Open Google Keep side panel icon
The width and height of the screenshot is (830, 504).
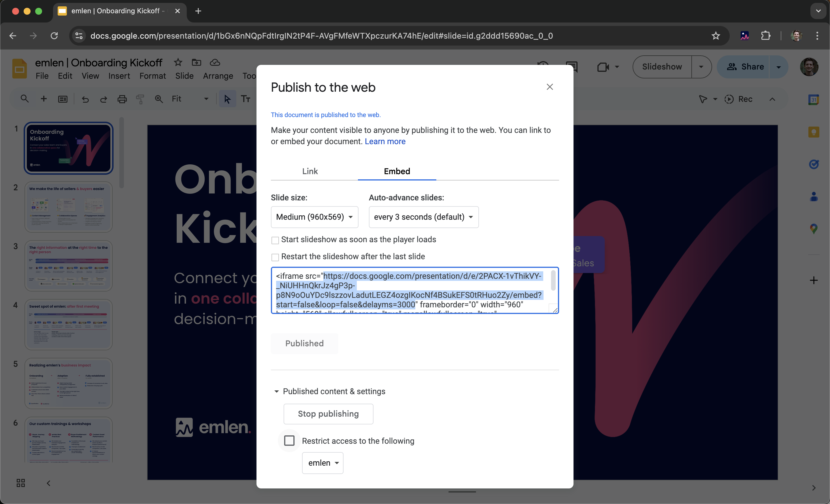click(x=814, y=132)
